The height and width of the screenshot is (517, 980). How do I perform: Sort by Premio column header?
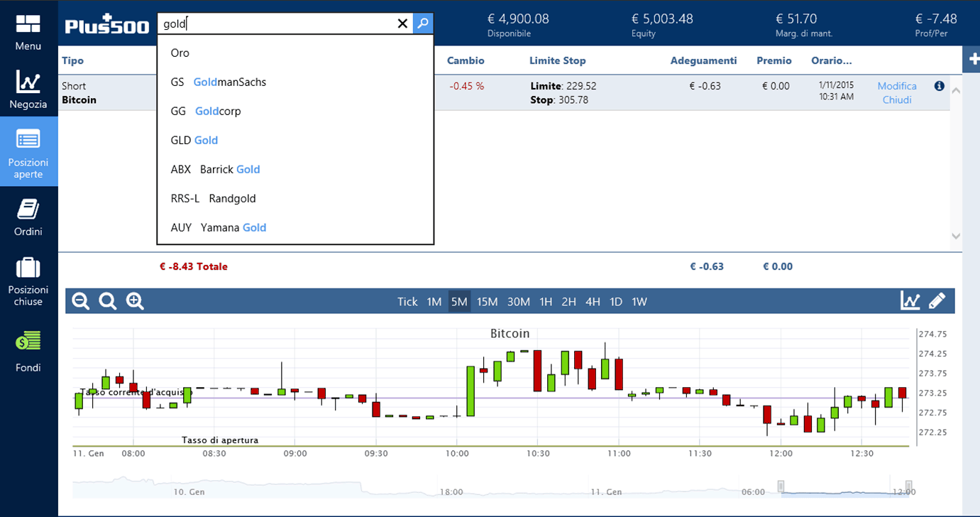pos(774,60)
